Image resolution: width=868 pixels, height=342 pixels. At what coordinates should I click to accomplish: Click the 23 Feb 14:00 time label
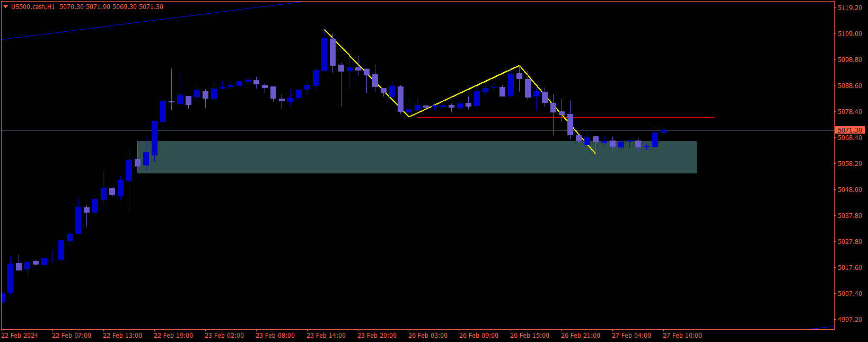tap(326, 336)
